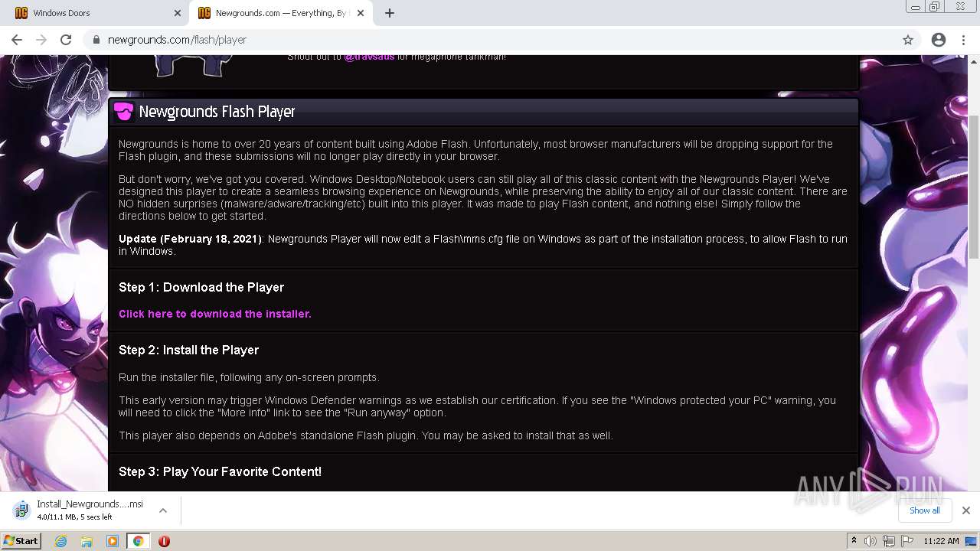
Task: Dismiss the downloads bar with the X
Action: pyautogui.click(x=966, y=510)
